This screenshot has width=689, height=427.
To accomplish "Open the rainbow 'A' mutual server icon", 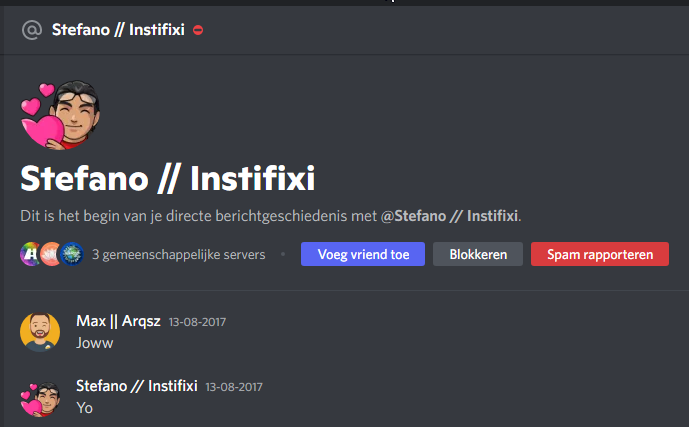I will pos(30,254).
